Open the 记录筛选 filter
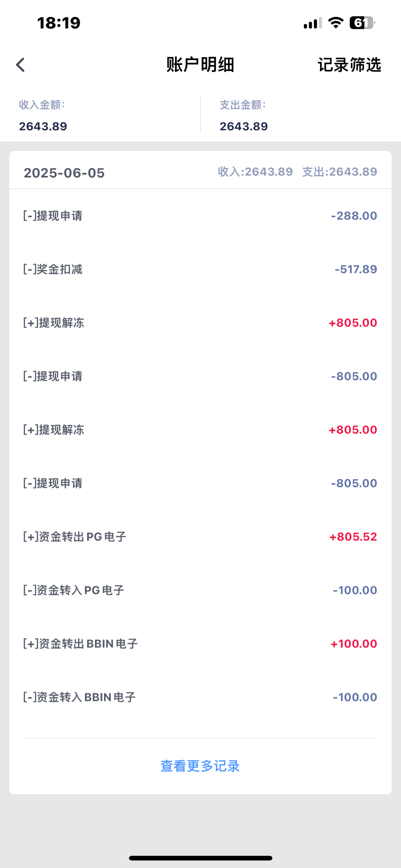 (x=349, y=65)
